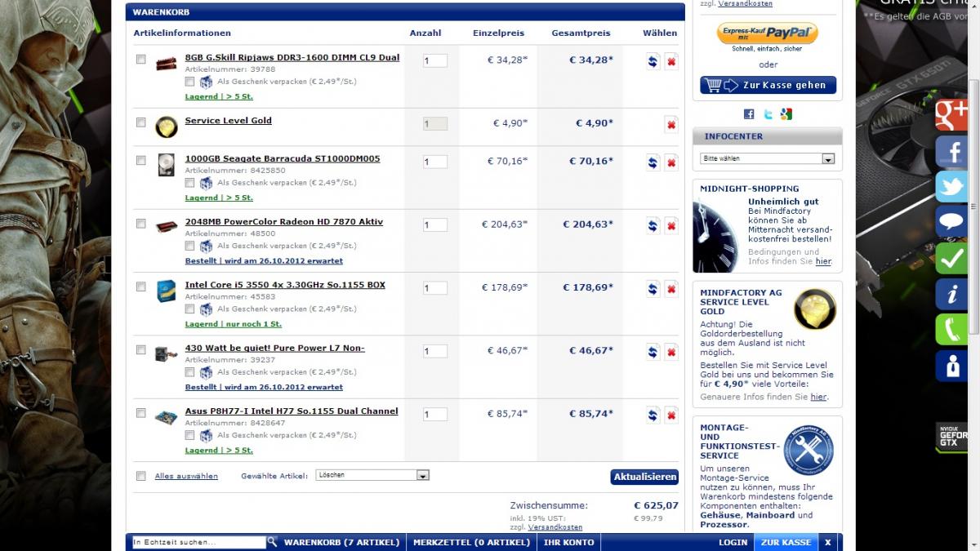The width and height of the screenshot is (980, 551).
Task: Select the G.Skill Ripjaws item checkbox
Action: coord(140,60)
